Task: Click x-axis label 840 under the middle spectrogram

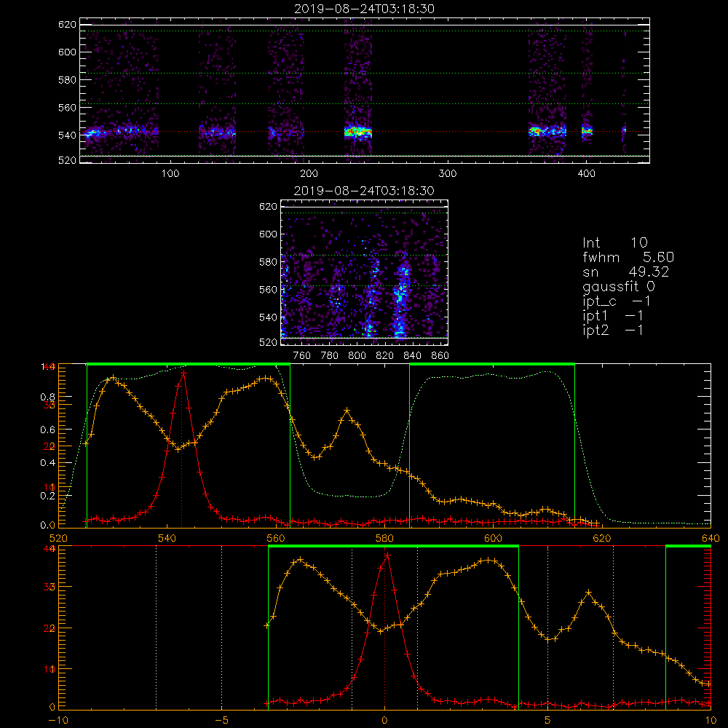Action: pyautogui.click(x=412, y=356)
